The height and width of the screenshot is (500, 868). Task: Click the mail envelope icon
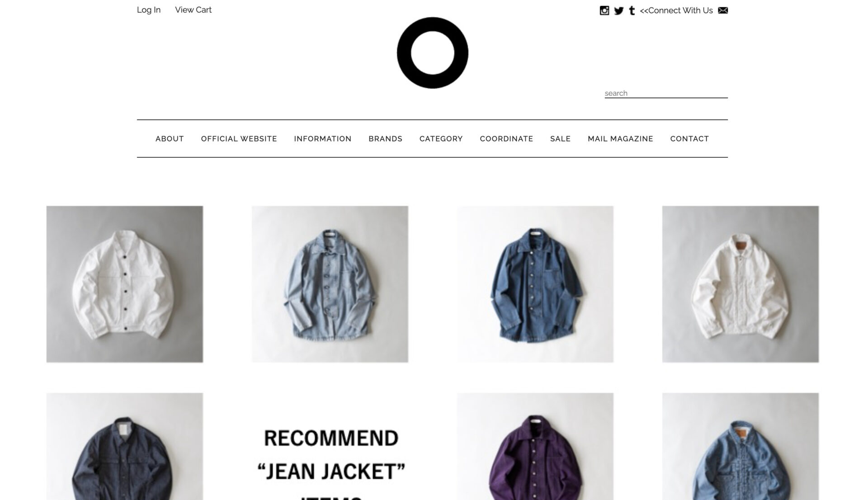pyautogui.click(x=723, y=10)
